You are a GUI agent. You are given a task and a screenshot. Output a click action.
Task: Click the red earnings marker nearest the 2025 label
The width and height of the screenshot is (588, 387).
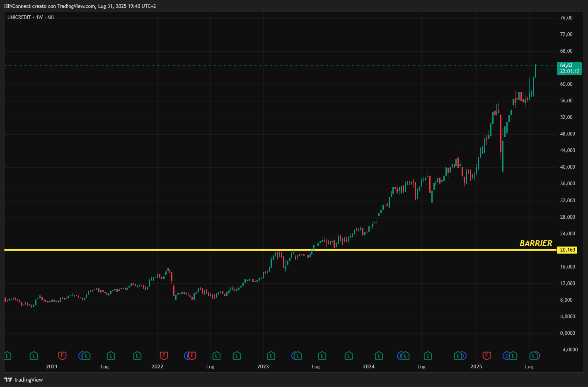486,356
